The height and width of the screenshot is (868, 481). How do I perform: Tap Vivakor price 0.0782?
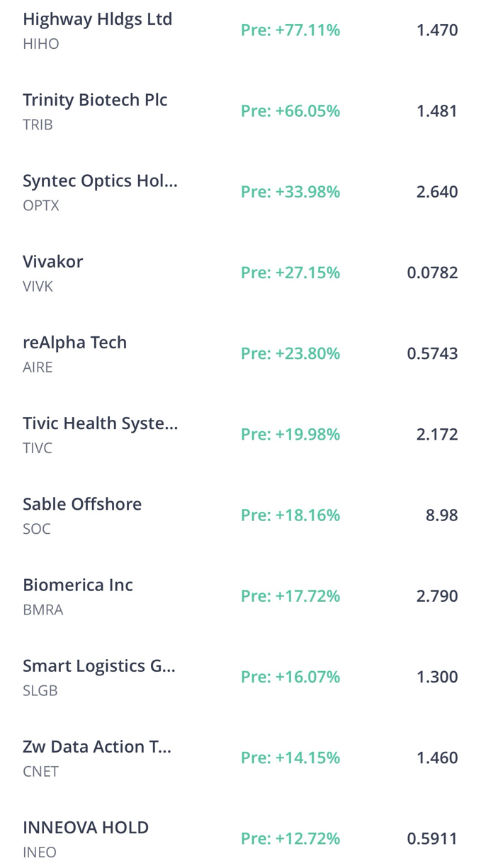433,273
